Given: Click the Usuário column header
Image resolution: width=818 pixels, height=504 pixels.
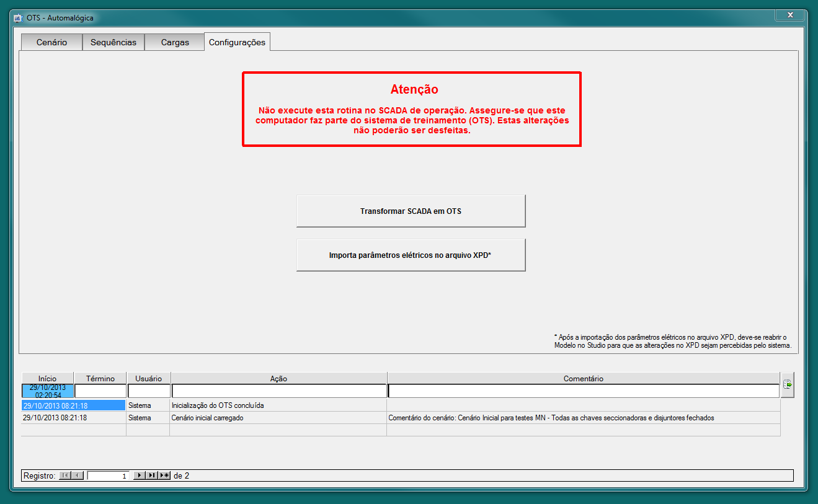Looking at the screenshot, I should [x=149, y=378].
